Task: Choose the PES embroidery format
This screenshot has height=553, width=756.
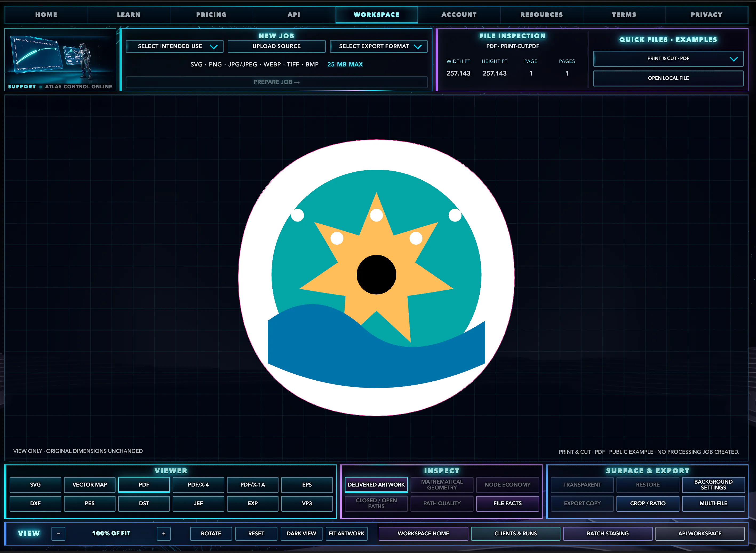Action: 90,503
